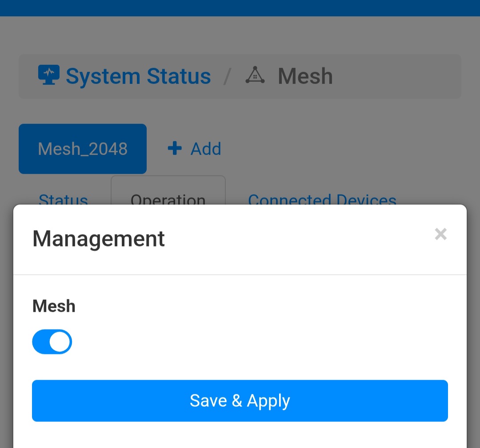Click the Mesh triangle network icon
Image resolution: width=480 pixels, height=448 pixels.
coord(255,75)
